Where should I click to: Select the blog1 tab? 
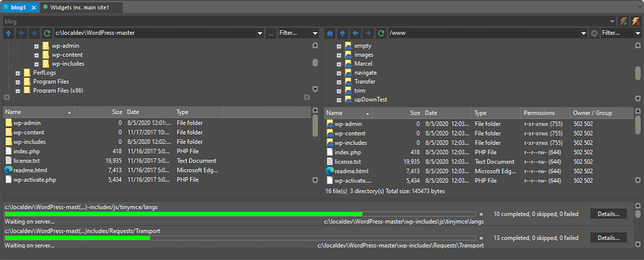[19, 7]
